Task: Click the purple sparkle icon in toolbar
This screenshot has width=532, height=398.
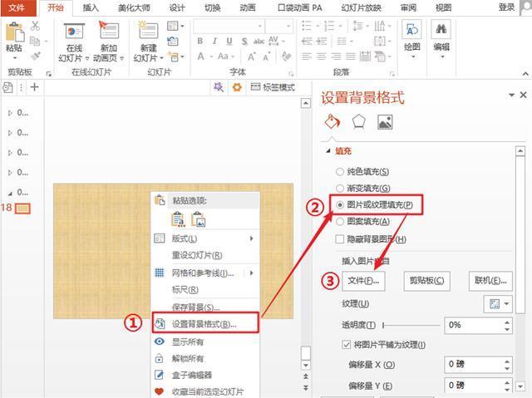Action: coord(219,87)
